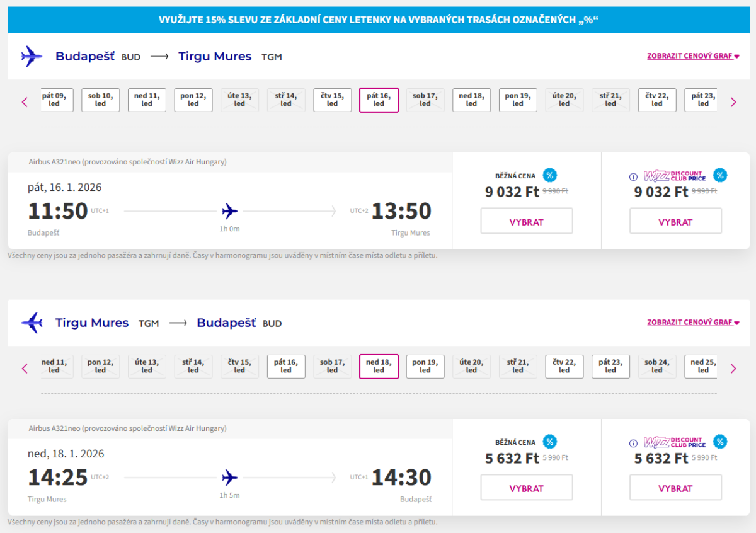This screenshot has width=756, height=533.
Task: Select outbound date pon 19, led
Action: click(518, 100)
